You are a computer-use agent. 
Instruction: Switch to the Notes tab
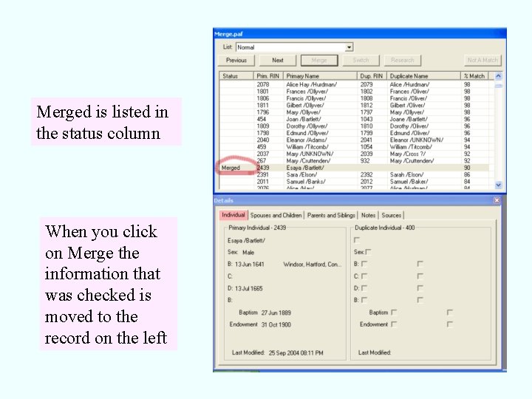tap(368, 215)
